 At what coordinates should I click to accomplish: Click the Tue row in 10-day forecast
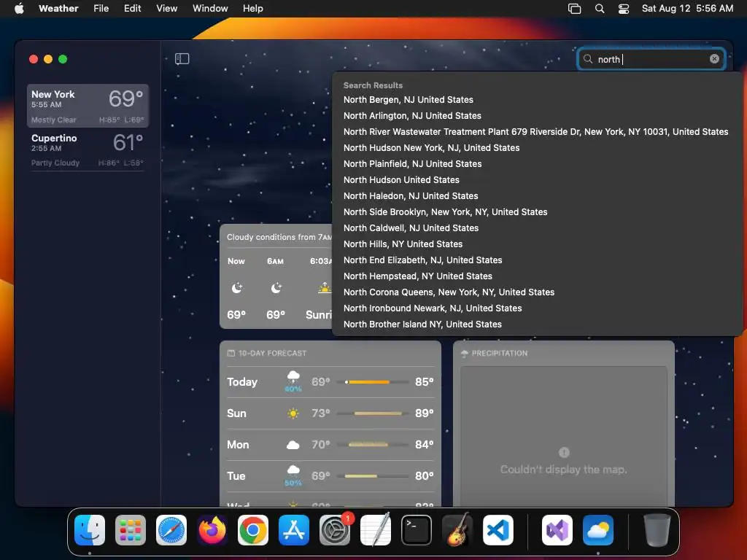330,476
